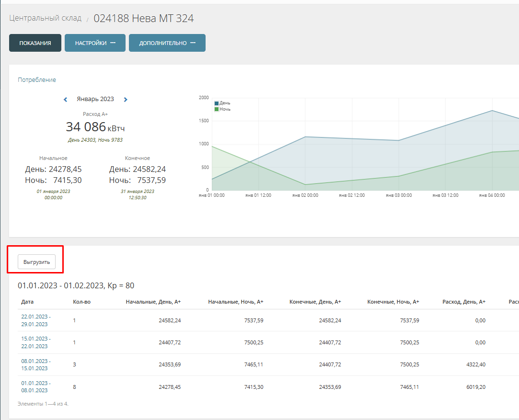
Task: Advance to February using right arrow
Action: pyautogui.click(x=125, y=99)
